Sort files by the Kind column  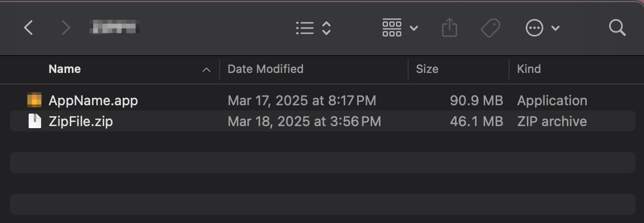(529, 69)
